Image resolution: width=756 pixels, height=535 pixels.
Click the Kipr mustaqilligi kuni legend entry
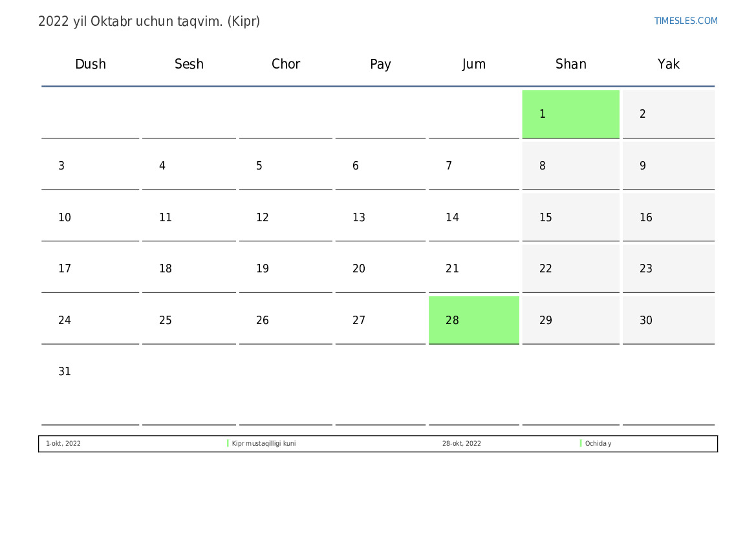pos(264,444)
